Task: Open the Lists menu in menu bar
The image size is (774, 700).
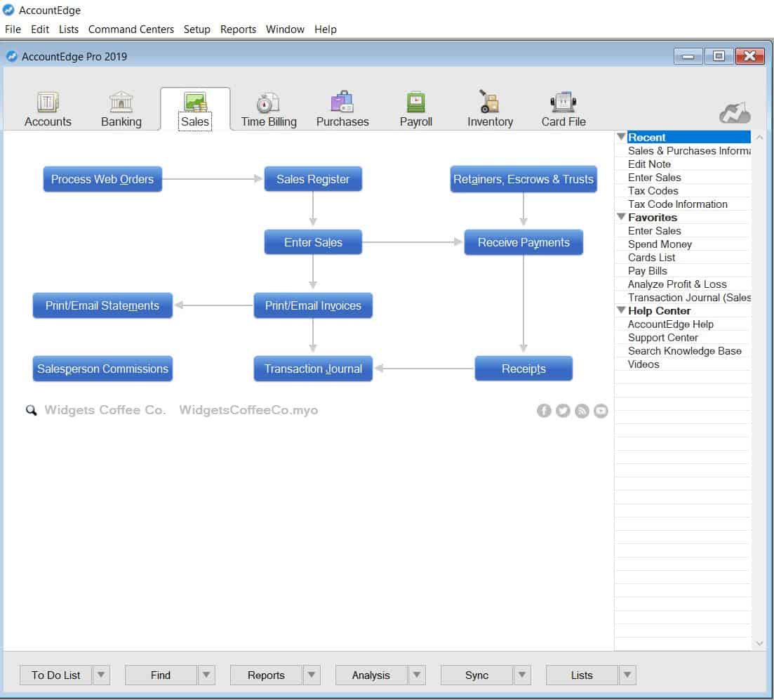Action: 69,29
